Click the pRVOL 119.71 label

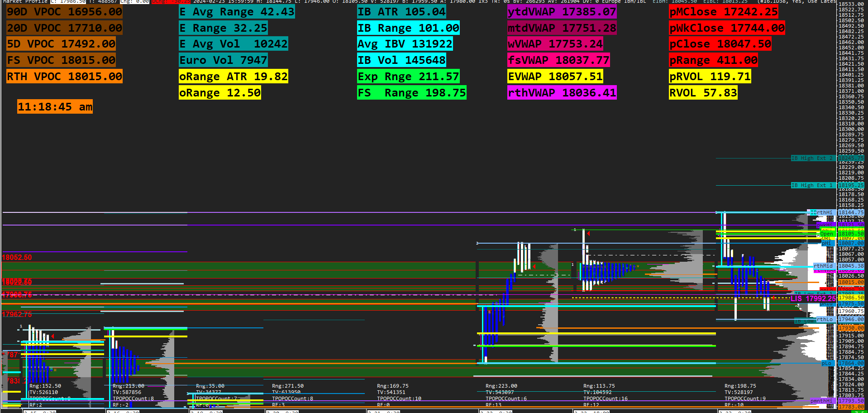coord(710,77)
